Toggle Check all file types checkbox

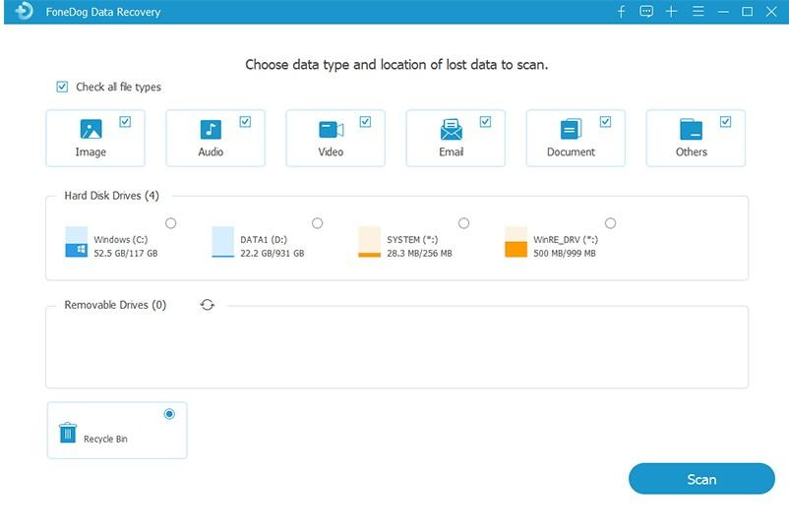point(62,87)
